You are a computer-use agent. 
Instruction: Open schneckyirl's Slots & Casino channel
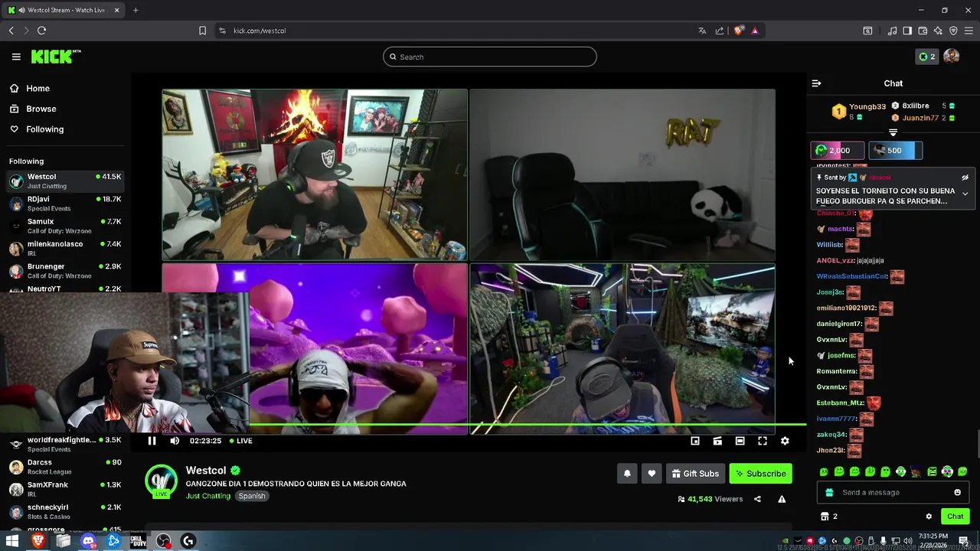point(65,511)
